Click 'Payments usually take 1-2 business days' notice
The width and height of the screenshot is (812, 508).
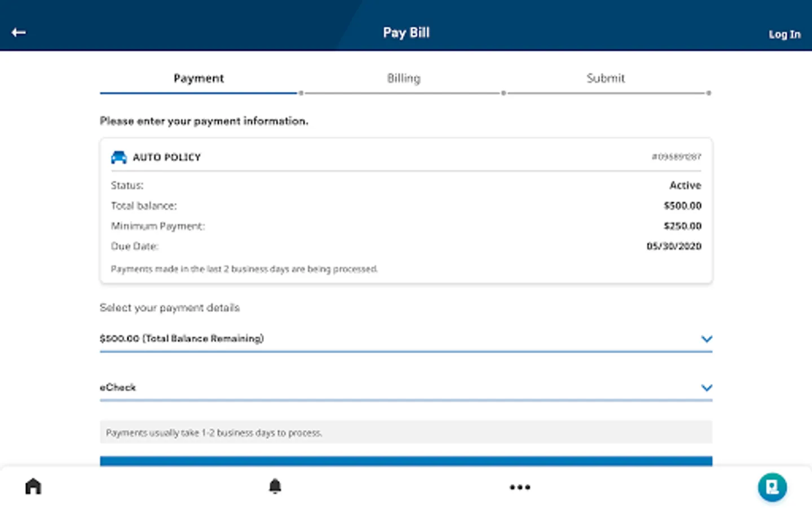pos(406,432)
